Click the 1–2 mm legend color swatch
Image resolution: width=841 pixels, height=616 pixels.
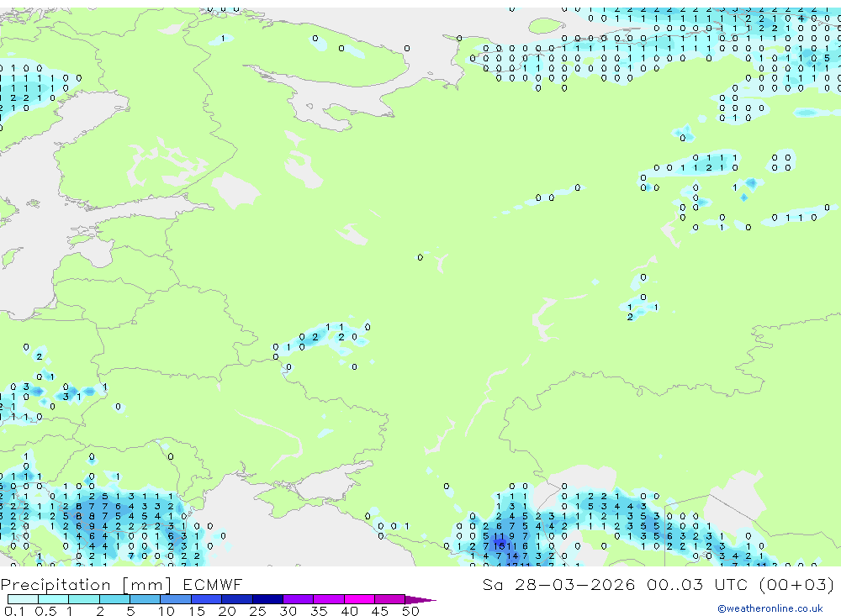(83, 599)
